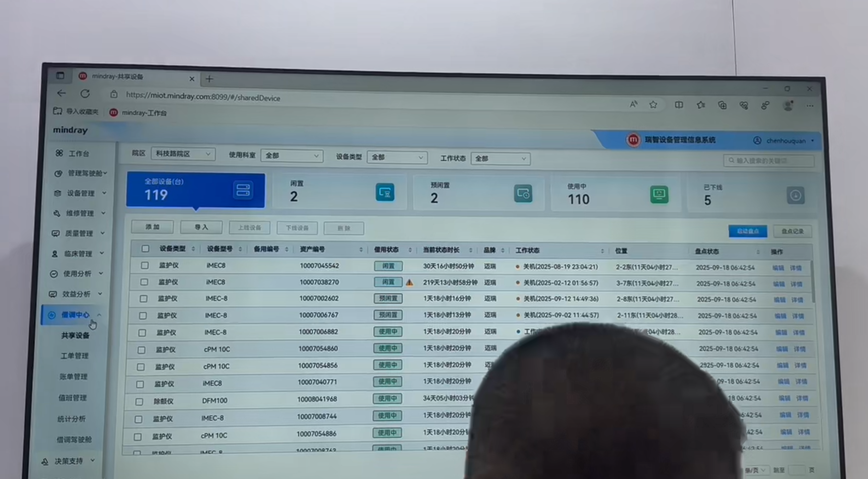Viewport: 868px width, 479px height.
Task: Open the 设备类型 device type dropdown
Action: pyautogui.click(x=397, y=157)
